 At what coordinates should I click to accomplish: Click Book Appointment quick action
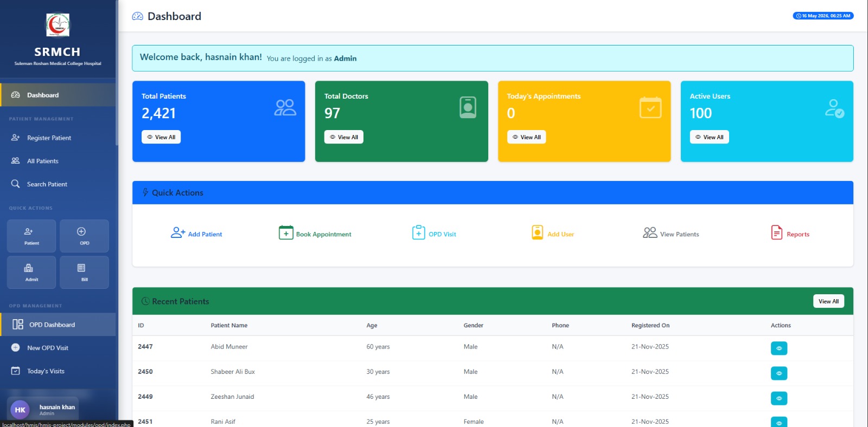pos(315,234)
